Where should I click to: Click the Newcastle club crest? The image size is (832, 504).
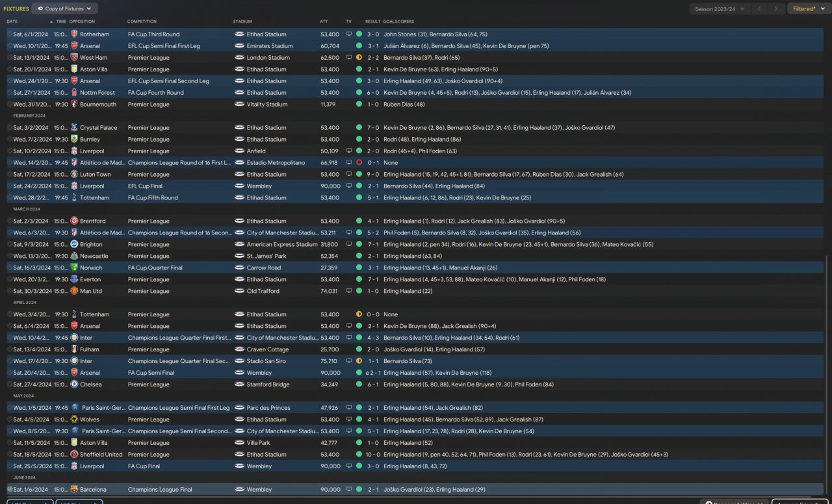pos(74,257)
